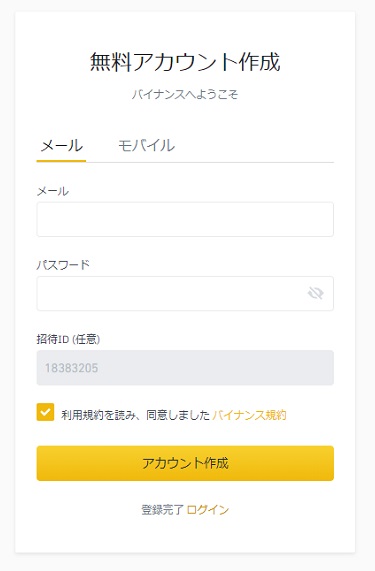The image size is (375, 571).
Task: Click the バイナンスへようこそ subtitle
Action: tap(185, 95)
